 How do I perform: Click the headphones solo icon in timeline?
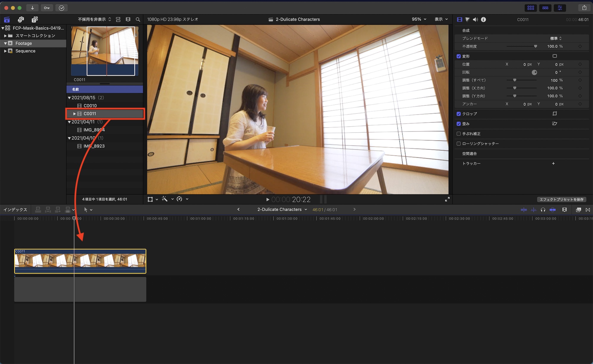click(x=543, y=210)
